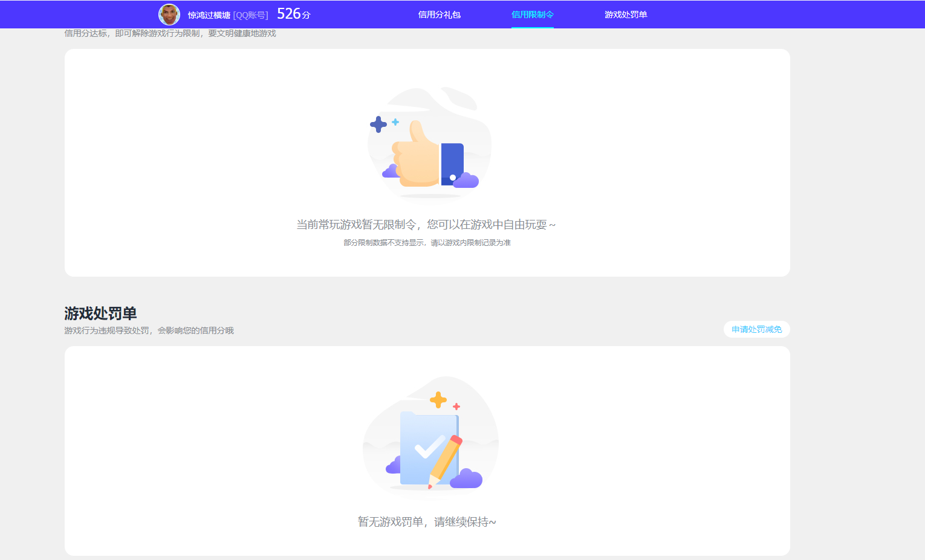Click the text 当前常玩游戏暂无限制令
This screenshot has height=560, width=925.
point(356,225)
